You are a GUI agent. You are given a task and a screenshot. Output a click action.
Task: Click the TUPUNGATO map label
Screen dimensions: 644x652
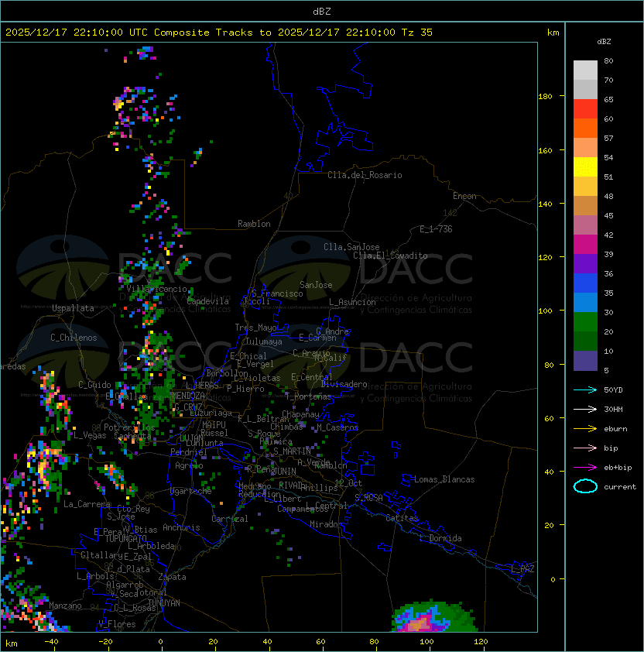click(x=125, y=538)
